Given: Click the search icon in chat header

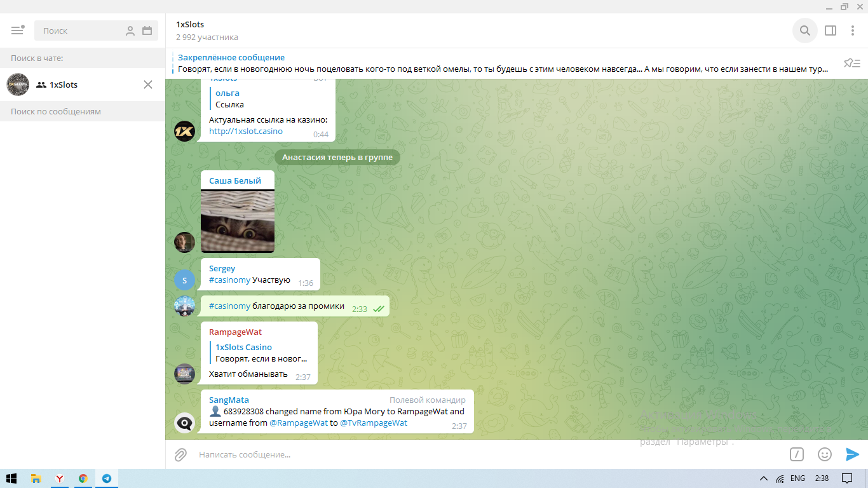Looking at the screenshot, I should pyautogui.click(x=804, y=30).
